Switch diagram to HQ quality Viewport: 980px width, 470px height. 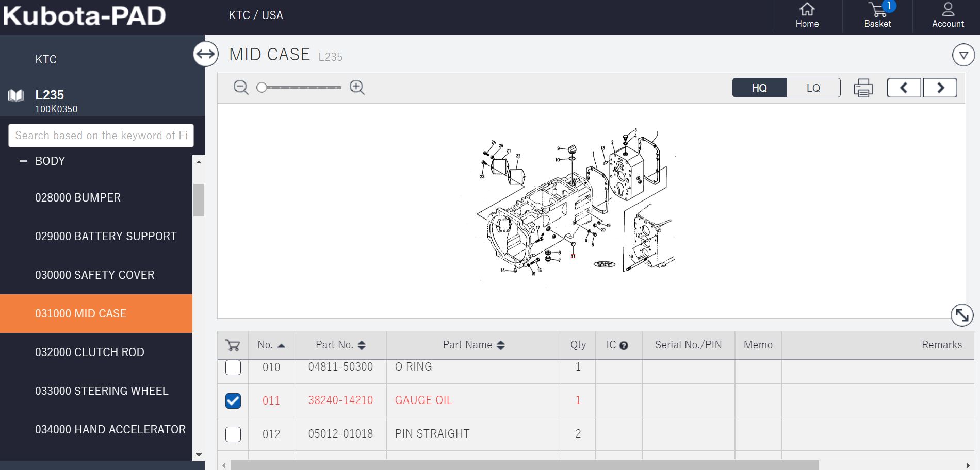759,88
